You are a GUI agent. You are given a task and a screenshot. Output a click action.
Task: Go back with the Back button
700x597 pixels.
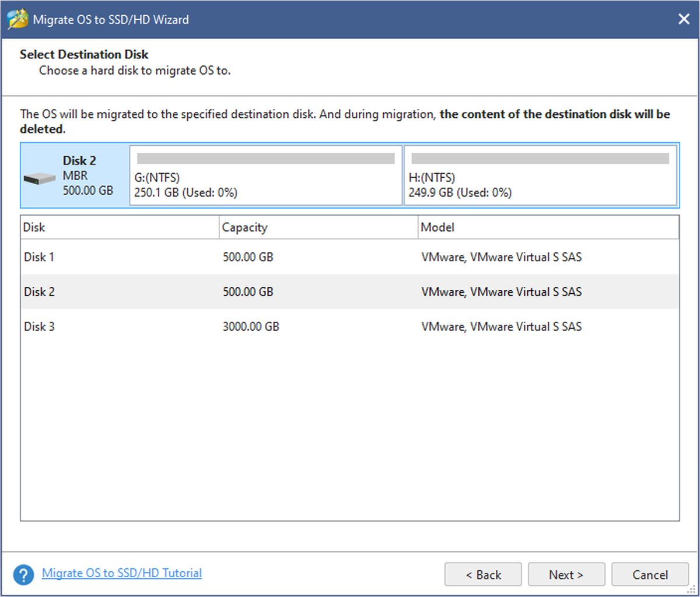tap(483, 575)
